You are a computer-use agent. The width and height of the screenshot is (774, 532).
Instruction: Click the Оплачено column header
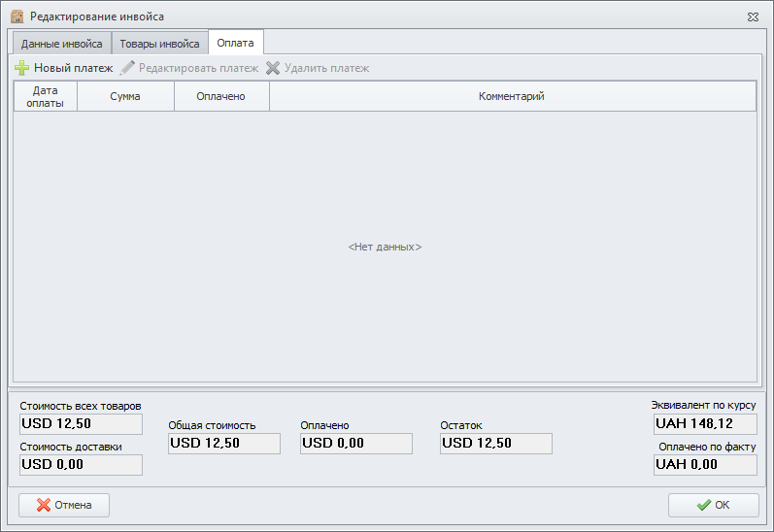tap(220, 96)
